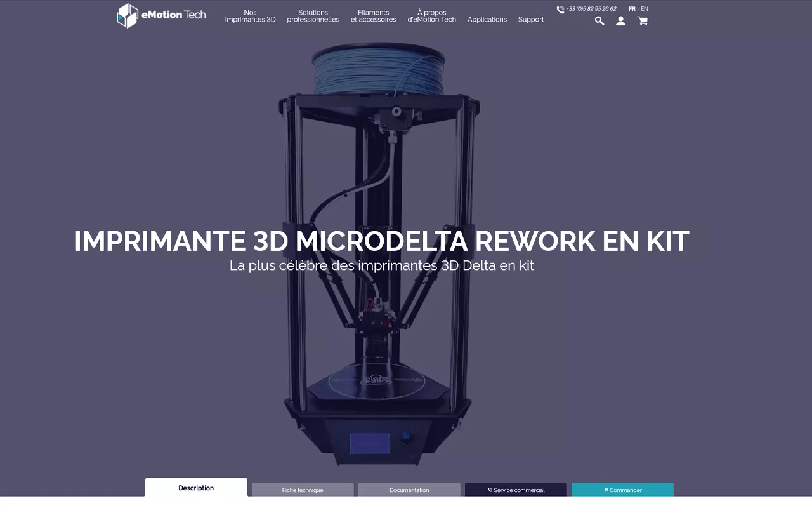Open the À propos d'eMotion Tech menu
812x508 pixels.
tap(431, 16)
